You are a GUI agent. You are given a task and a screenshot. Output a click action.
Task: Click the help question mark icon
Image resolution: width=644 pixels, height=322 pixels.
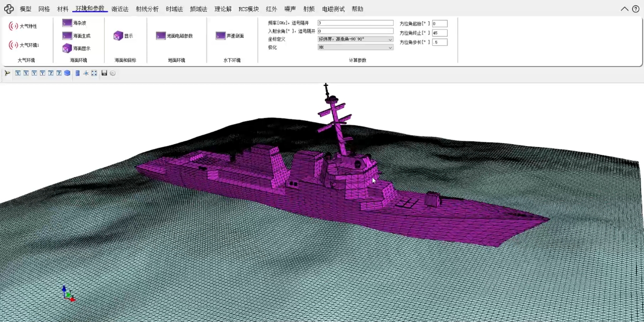point(635,9)
